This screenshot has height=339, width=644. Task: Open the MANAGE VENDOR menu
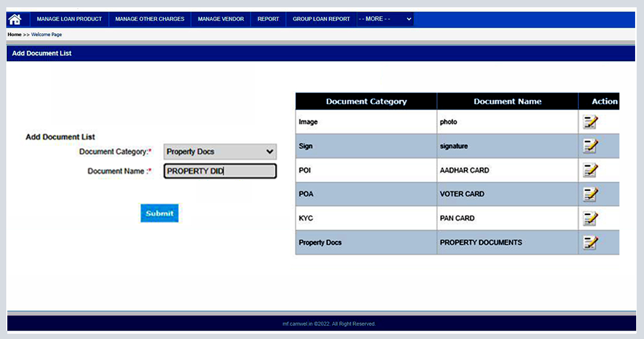click(222, 19)
